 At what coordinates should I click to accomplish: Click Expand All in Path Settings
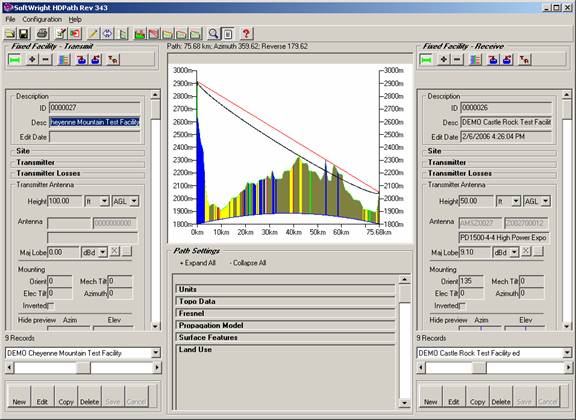198,263
